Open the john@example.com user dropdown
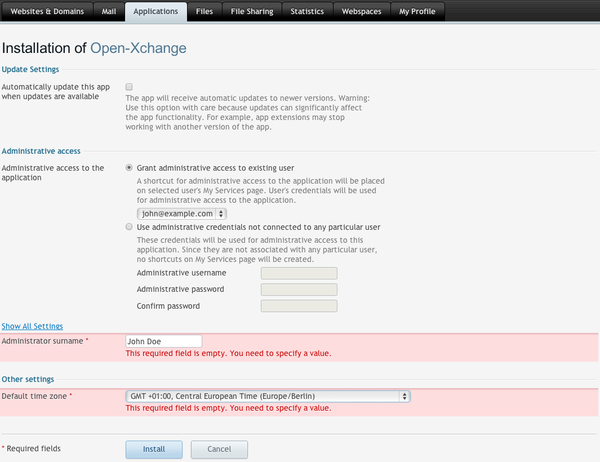Viewport: 600px width, 462px height. [182, 214]
